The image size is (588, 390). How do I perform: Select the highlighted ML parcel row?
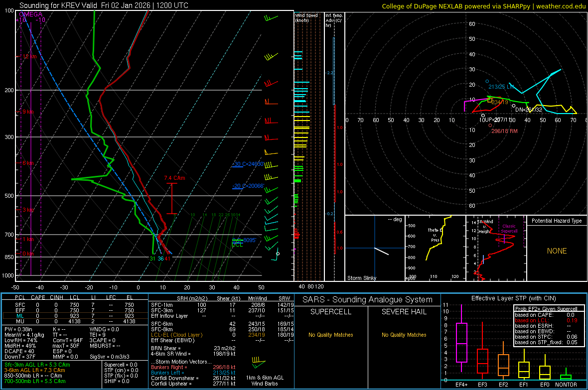coord(75,316)
